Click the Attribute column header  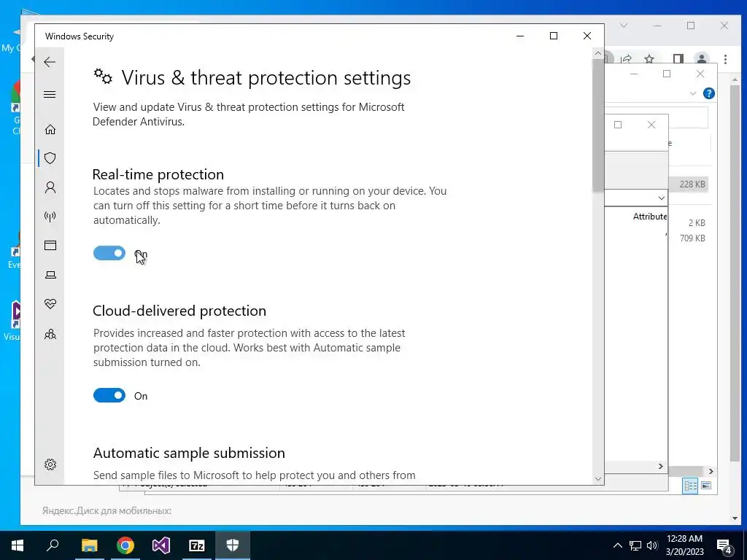tap(650, 217)
